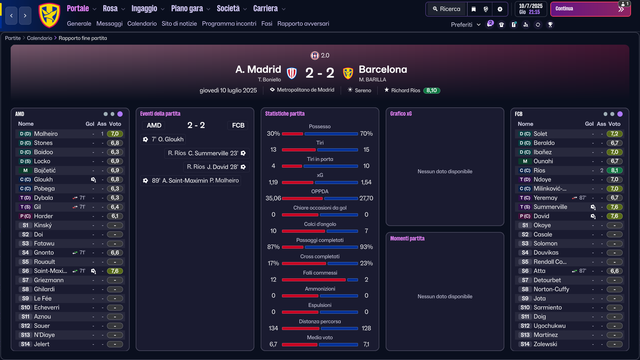The height and width of the screenshot is (360, 640).
Task: Click the Ricerca search field
Action: [x=446, y=9]
